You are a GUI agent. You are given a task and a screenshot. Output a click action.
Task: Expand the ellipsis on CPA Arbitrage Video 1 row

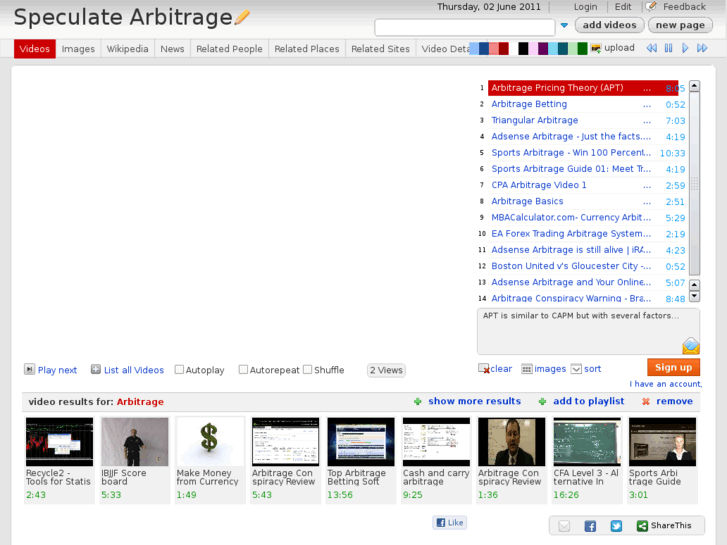click(647, 186)
